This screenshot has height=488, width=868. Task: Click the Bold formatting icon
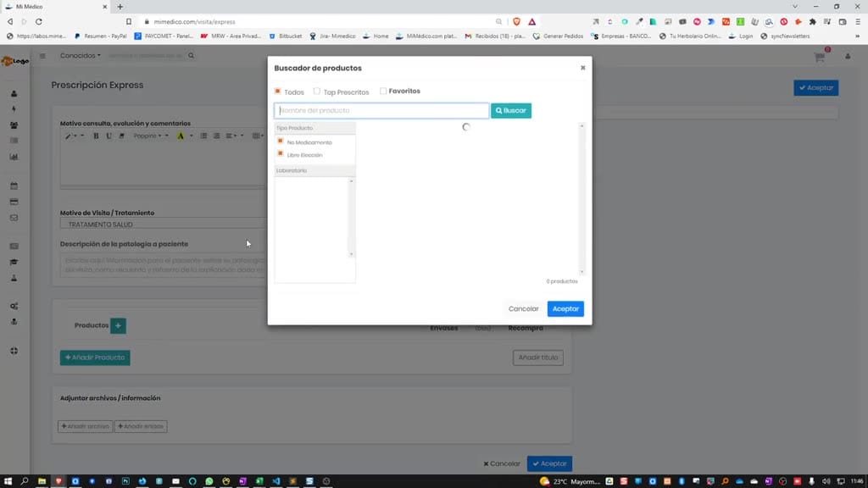click(x=96, y=136)
